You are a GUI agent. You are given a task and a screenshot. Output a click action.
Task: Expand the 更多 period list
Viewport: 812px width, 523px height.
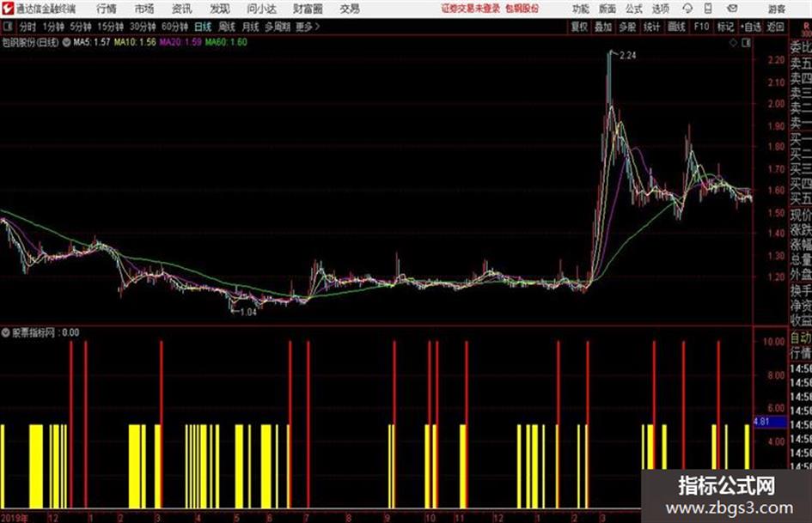[308, 27]
